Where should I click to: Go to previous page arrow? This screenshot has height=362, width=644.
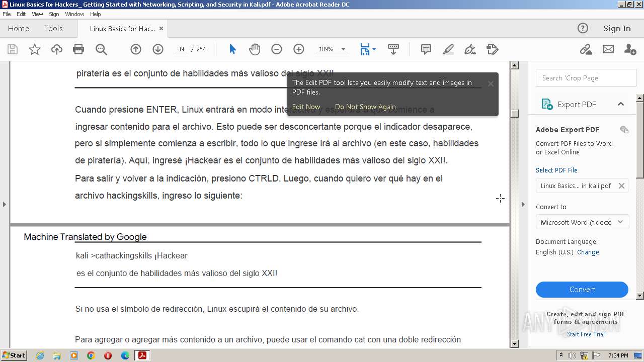click(136, 49)
